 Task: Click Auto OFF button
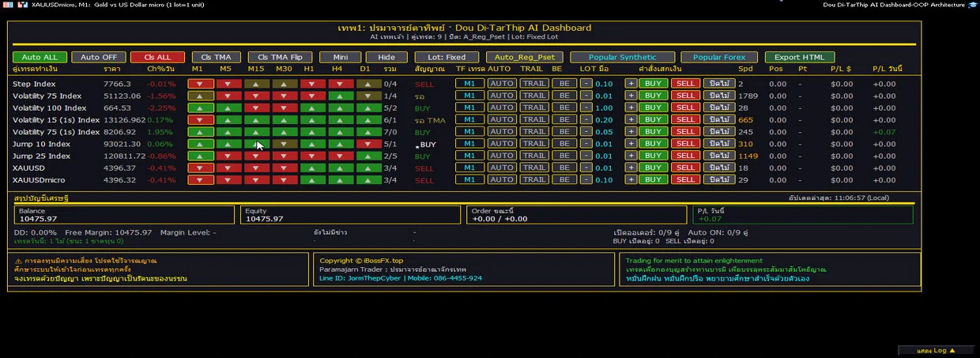99,57
